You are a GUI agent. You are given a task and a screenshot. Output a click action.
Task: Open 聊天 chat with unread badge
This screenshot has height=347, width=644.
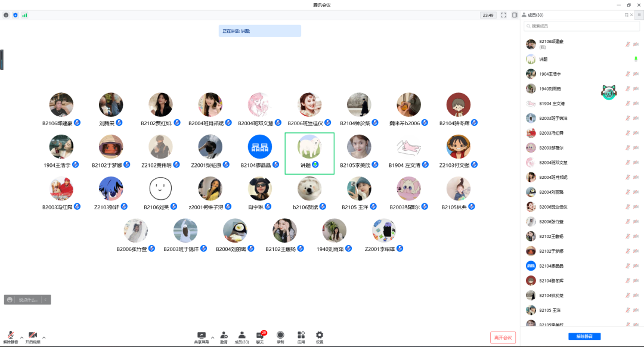tap(260, 337)
